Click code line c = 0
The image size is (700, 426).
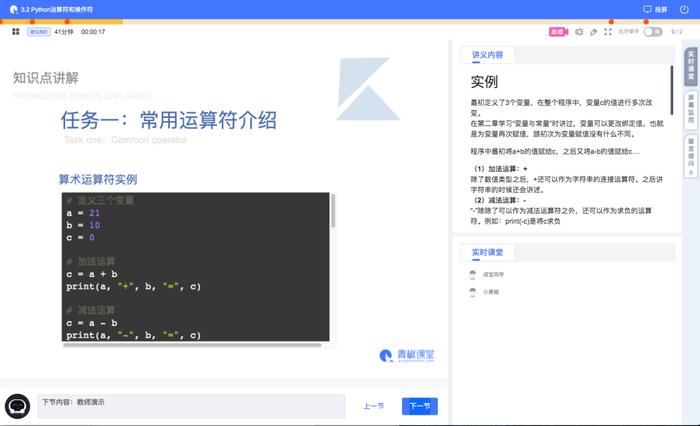click(80, 238)
